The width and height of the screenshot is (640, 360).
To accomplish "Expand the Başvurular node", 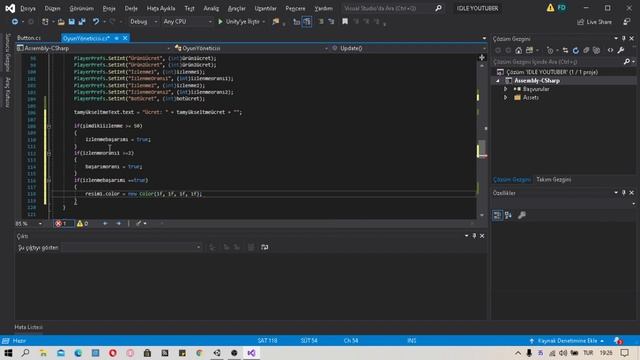I will coord(506,89).
